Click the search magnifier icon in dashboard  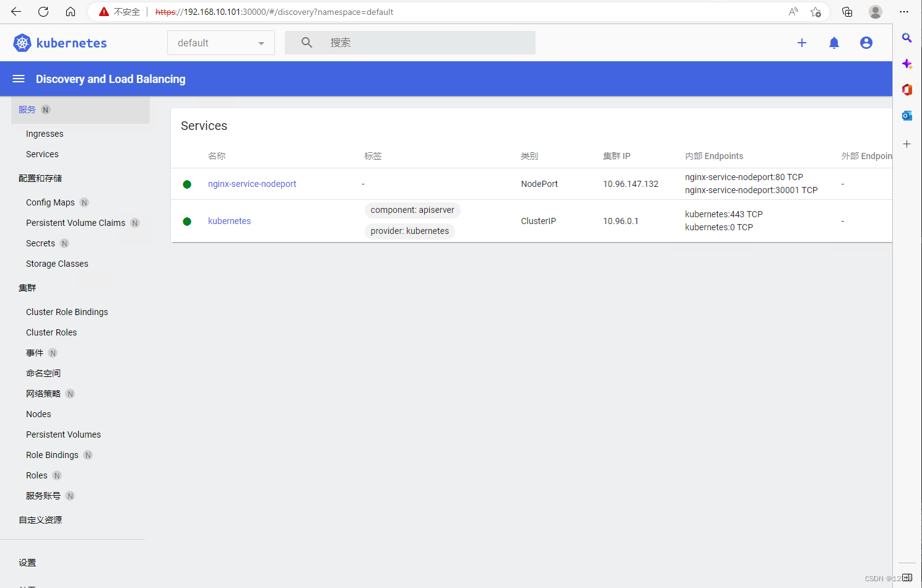(x=307, y=43)
